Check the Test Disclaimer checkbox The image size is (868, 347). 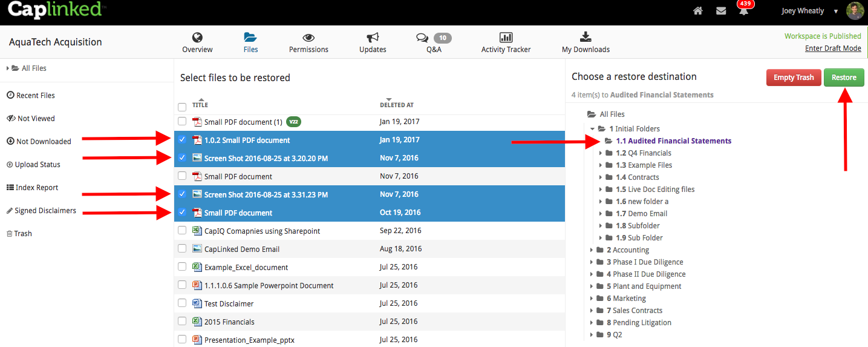pos(182,303)
